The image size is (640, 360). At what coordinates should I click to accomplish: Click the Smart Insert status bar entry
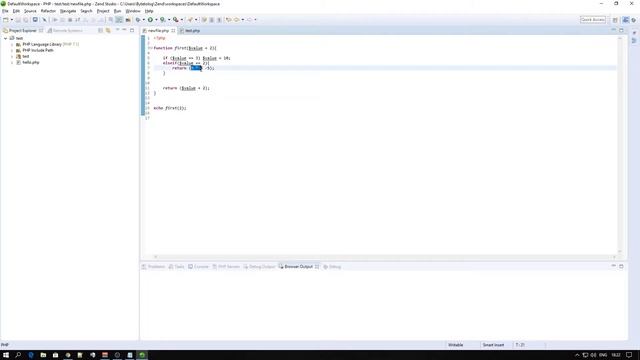coord(493,345)
